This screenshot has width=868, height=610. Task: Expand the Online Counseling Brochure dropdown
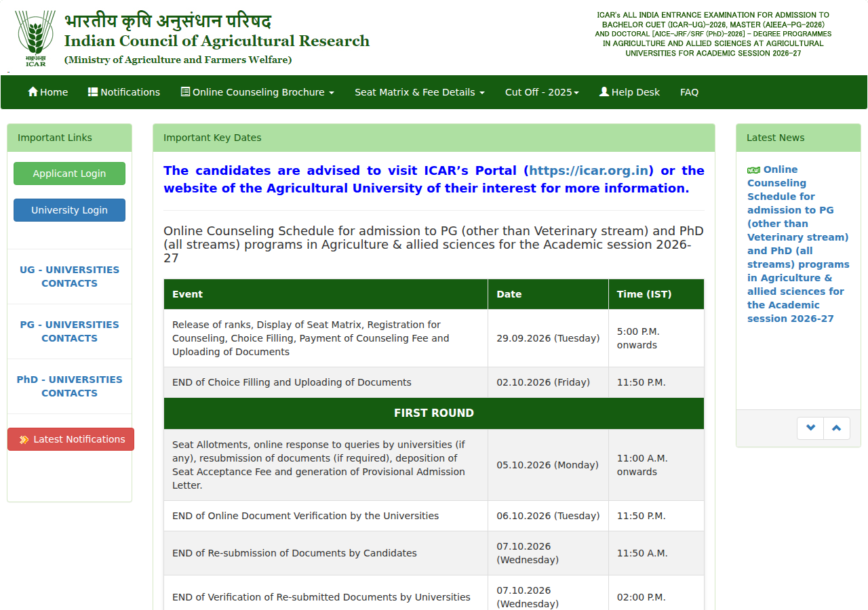(x=258, y=92)
